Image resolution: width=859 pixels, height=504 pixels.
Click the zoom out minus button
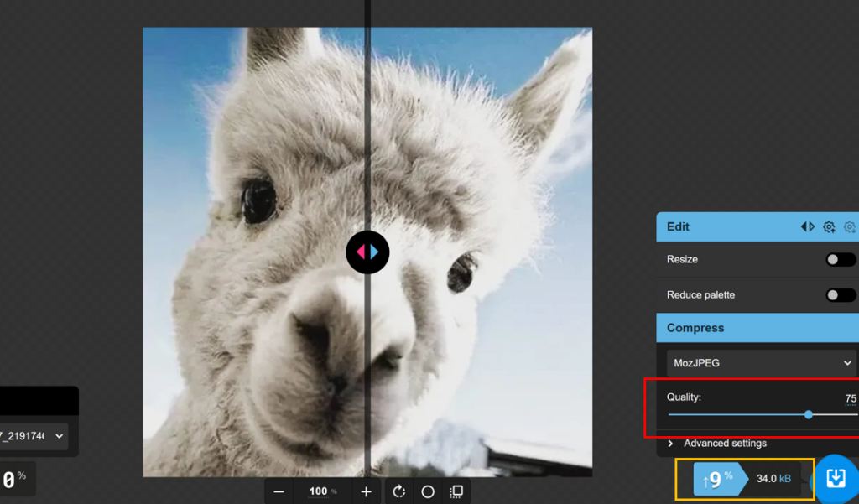pyautogui.click(x=279, y=491)
